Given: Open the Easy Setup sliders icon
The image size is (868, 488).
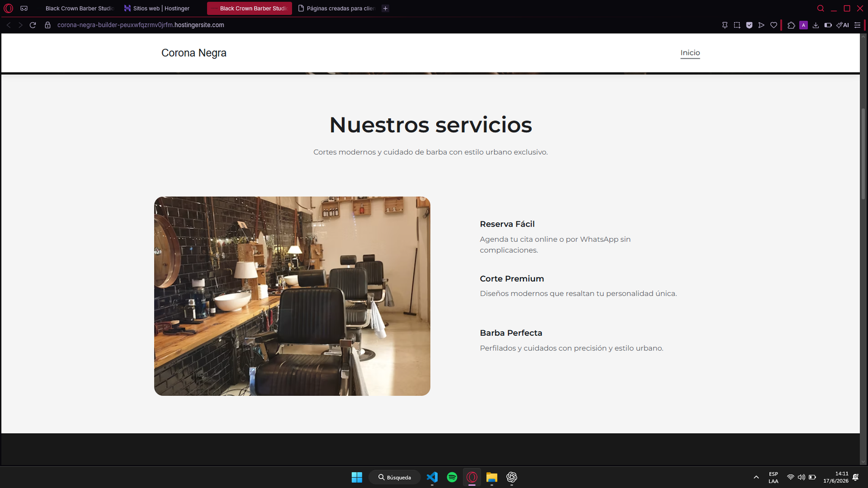Looking at the screenshot, I should click(x=857, y=25).
